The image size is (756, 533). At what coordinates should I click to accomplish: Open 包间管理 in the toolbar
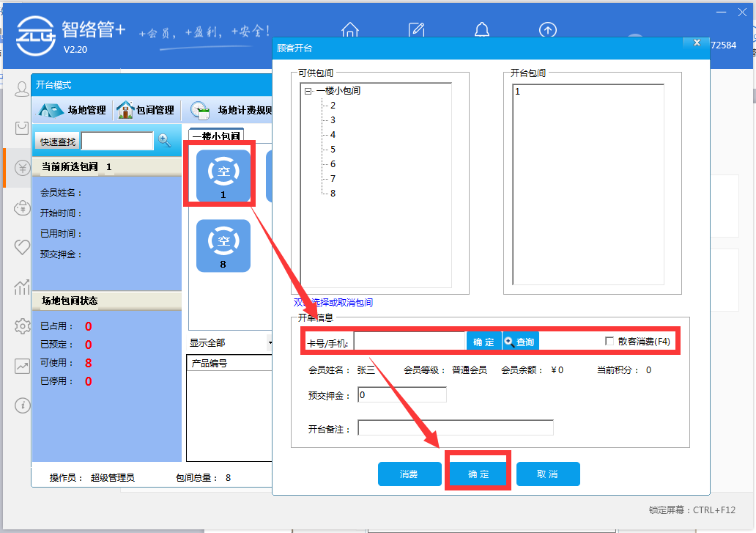147,110
